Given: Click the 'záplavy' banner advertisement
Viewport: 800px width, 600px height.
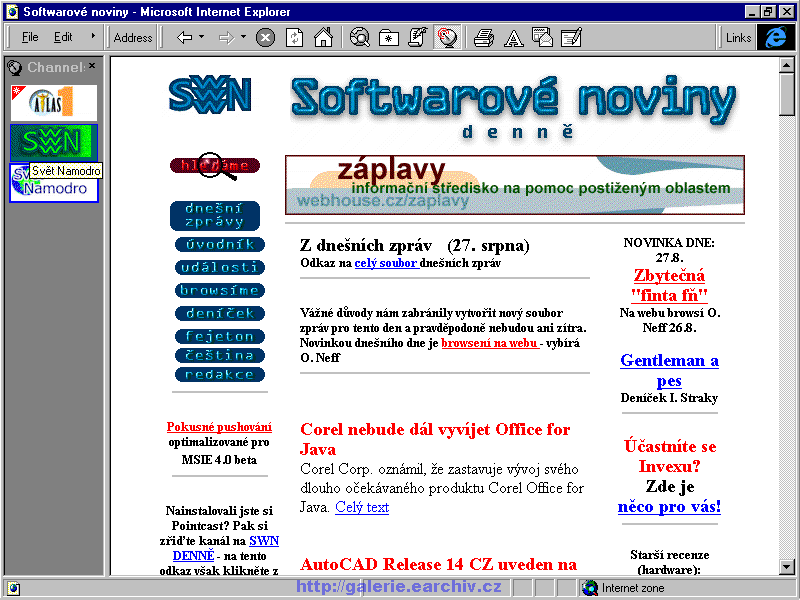Looking at the screenshot, I should pyautogui.click(x=515, y=185).
